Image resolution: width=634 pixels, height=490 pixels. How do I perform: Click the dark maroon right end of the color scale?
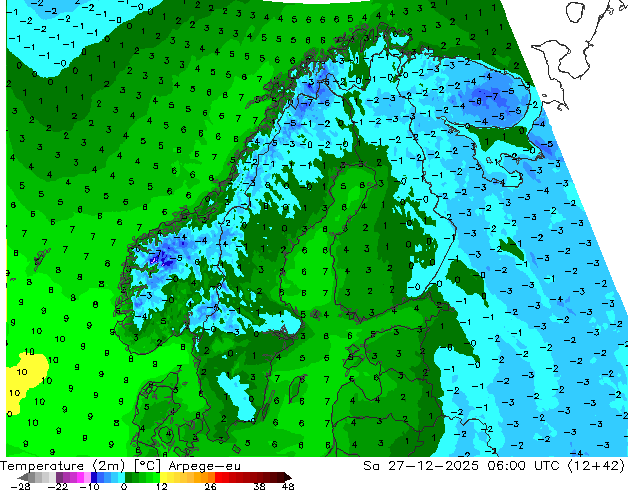pos(278,477)
